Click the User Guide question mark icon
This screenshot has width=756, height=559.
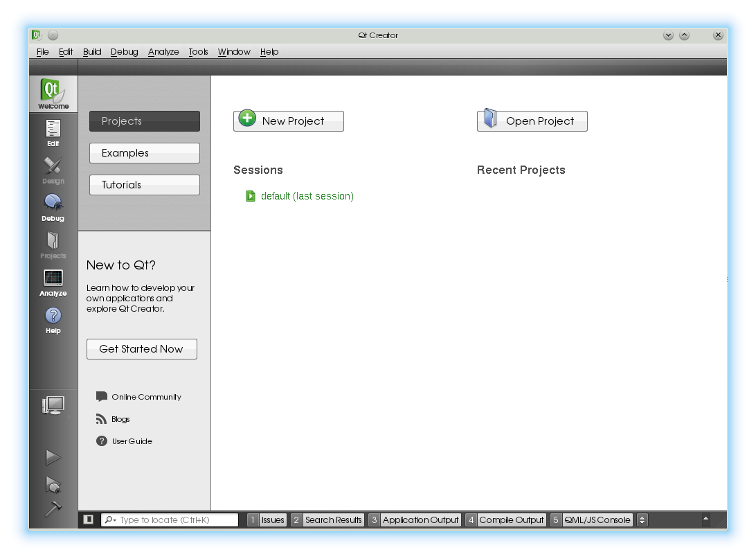coord(101,441)
